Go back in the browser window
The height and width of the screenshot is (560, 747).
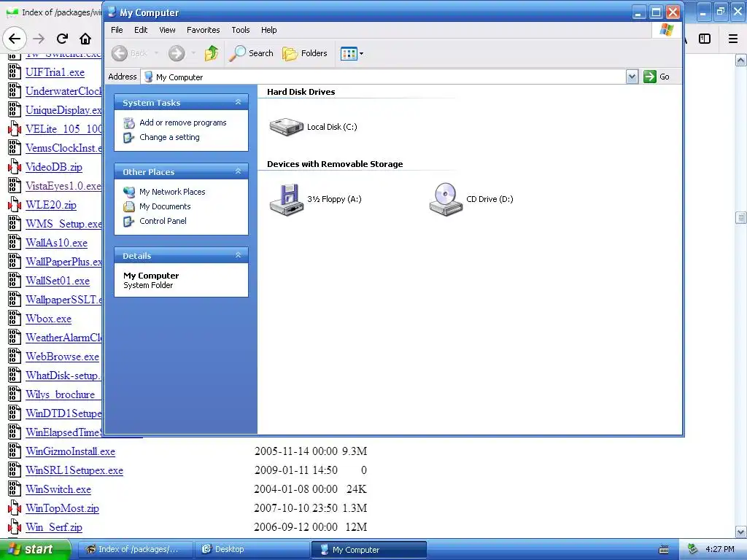[x=15, y=39]
